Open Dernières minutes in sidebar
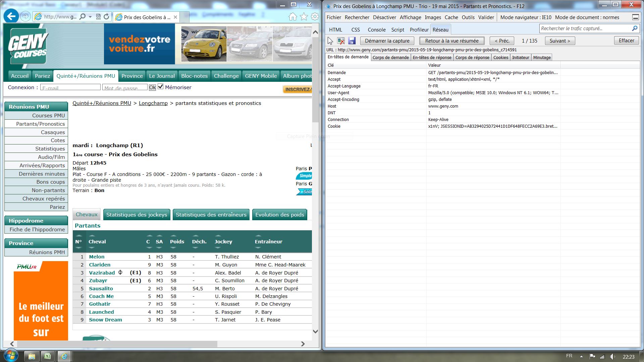Image resolution: width=644 pixels, height=362 pixels. (x=36, y=174)
